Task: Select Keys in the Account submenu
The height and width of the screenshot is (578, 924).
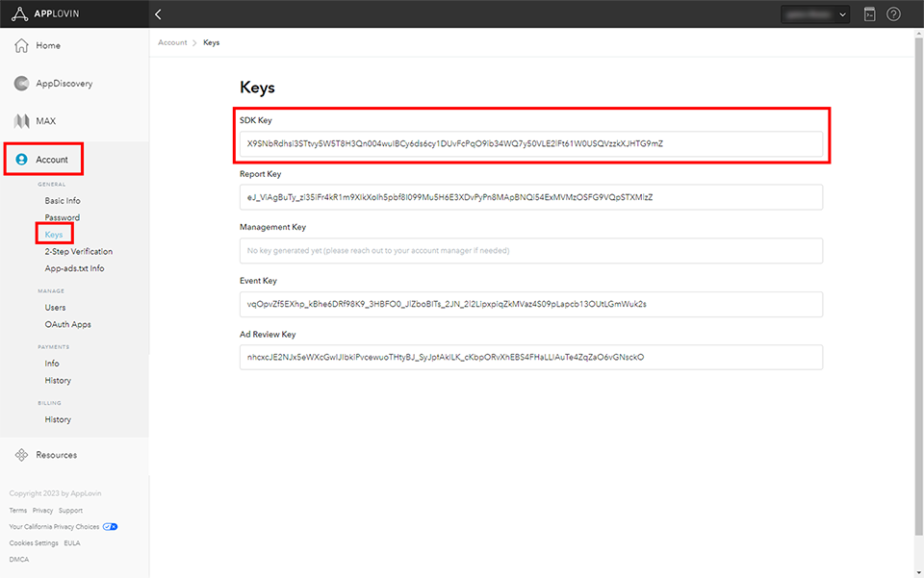Action: [x=54, y=235]
